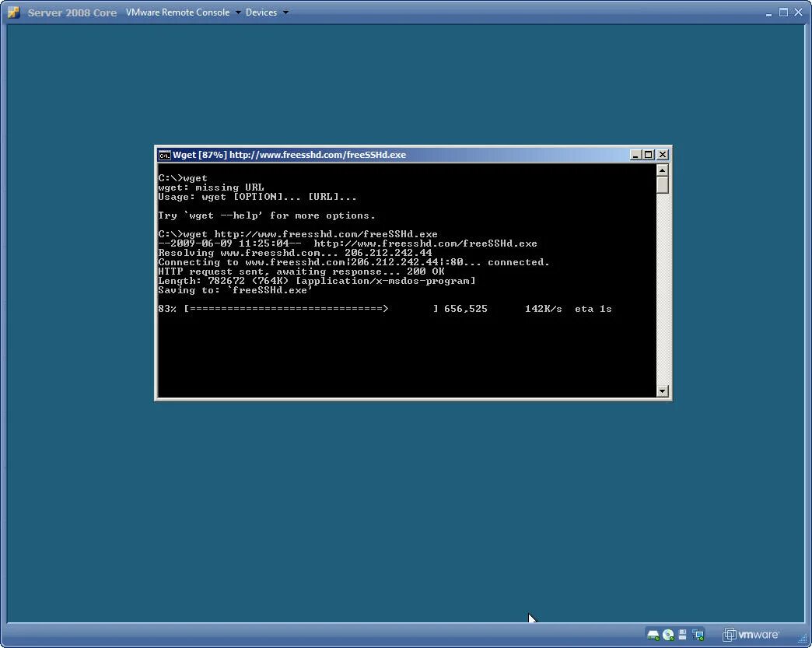Click the 'wget: missing URL' line
Viewport: 812px width, 648px height.
click(212, 187)
